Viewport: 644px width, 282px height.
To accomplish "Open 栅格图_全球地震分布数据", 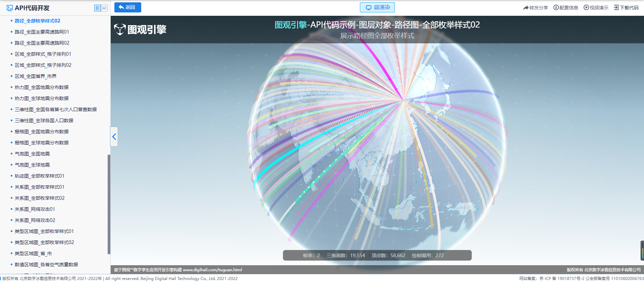I will [42, 143].
